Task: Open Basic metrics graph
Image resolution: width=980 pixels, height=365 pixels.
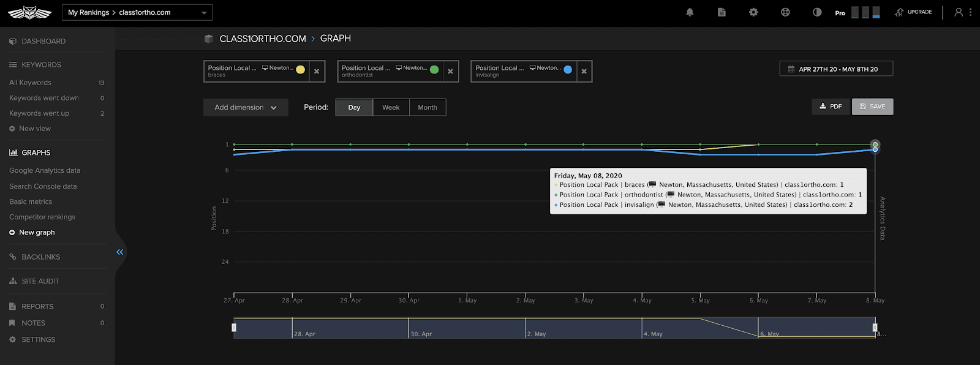Action: (x=31, y=201)
